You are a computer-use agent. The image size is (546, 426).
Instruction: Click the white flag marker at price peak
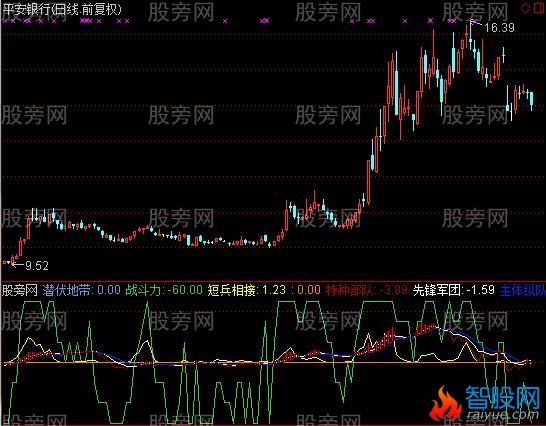coord(475,23)
